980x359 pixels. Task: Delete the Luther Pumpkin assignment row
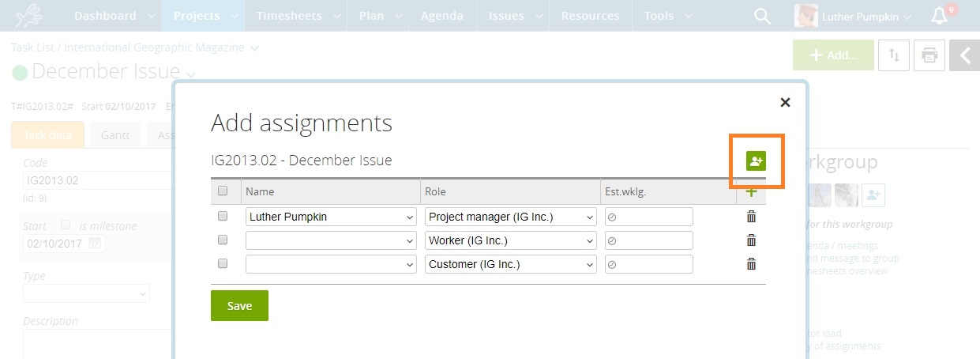[x=751, y=217]
